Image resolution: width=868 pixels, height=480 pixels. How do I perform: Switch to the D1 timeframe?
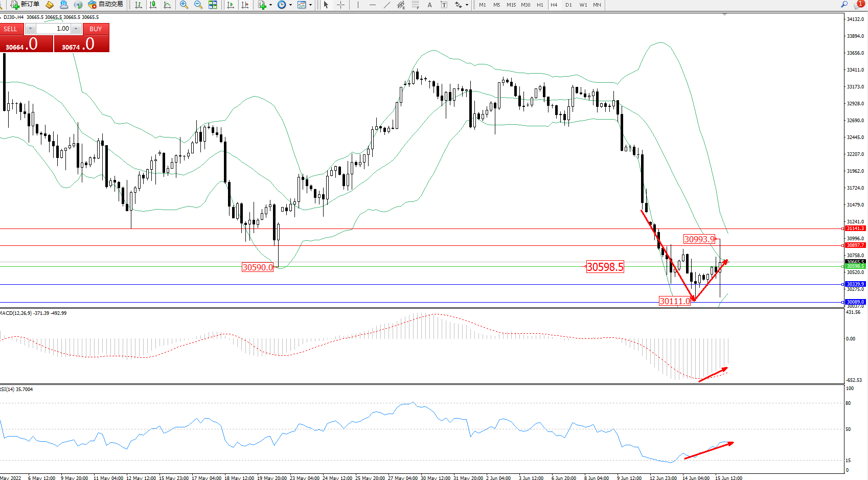(x=568, y=5)
